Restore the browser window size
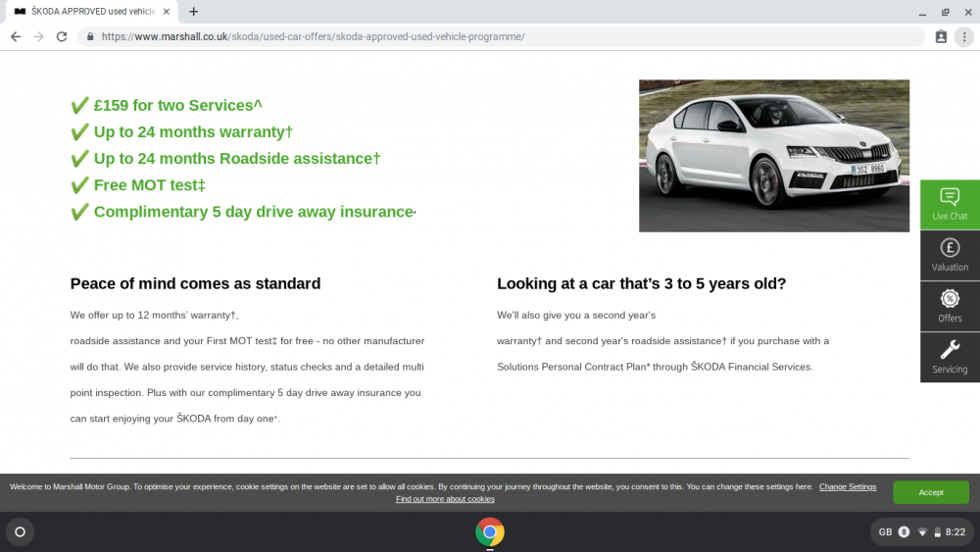 [x=945, y=12]
